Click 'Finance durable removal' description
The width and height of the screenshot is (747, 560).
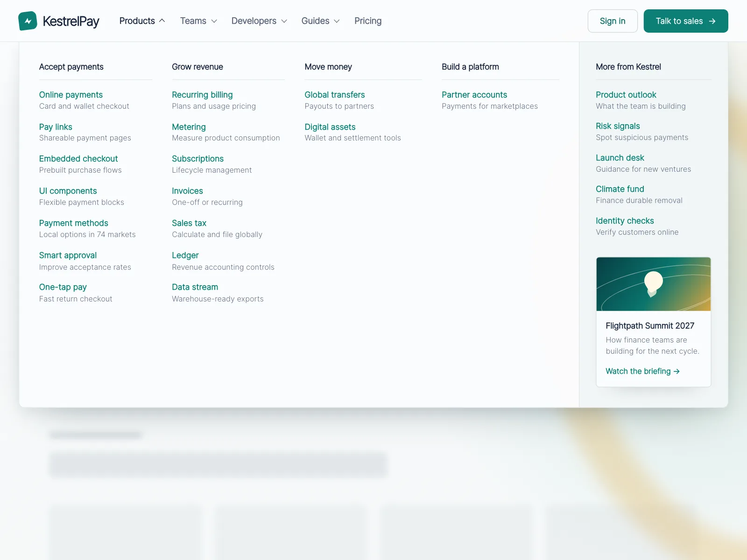[x=639, y=200]
